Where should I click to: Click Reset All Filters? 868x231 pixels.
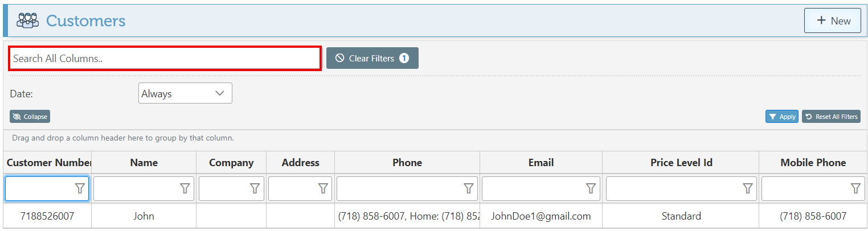(831, 117)
